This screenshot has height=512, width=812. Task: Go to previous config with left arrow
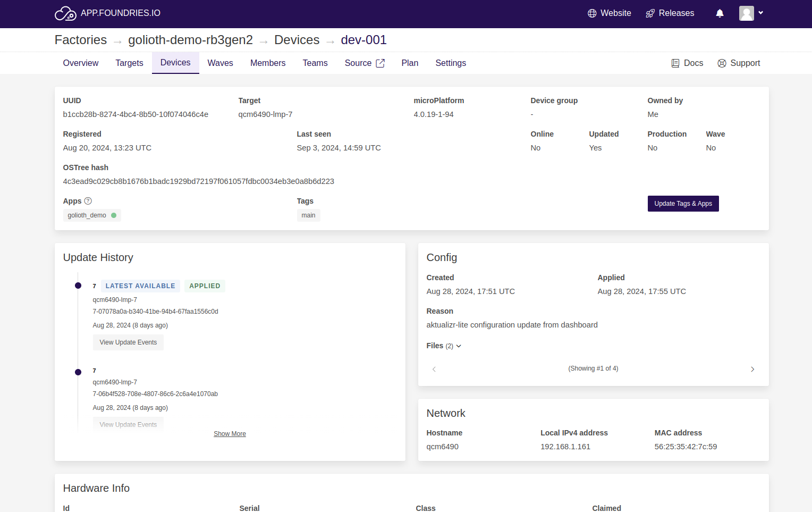click(x=434, y=369)
